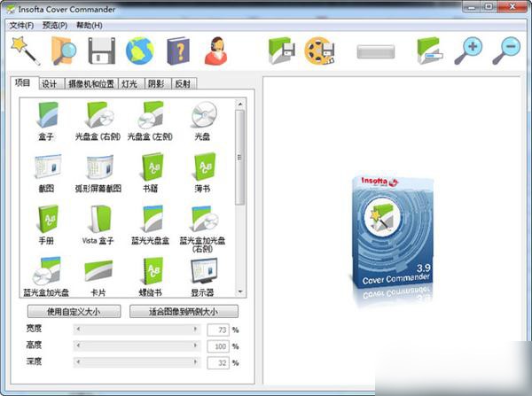Select the 光盘盒 (左侧) template
The height and width of the screenshot is (396, 532).
150,121
